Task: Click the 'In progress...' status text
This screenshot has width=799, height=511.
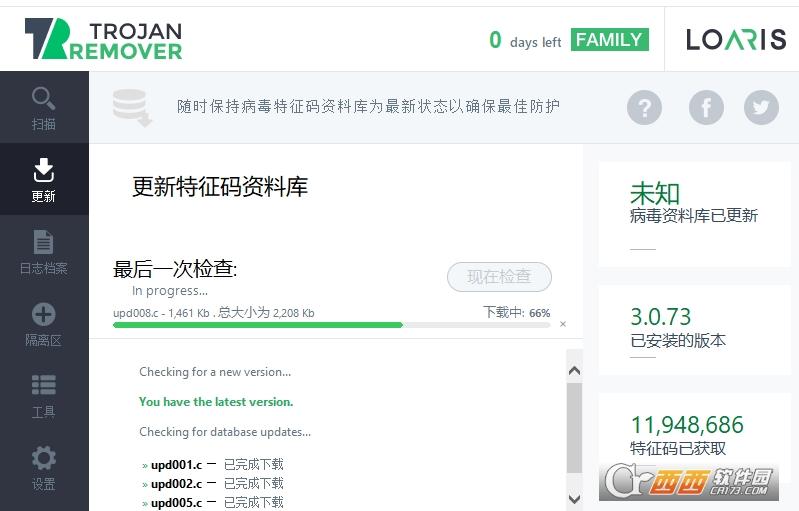Action: pyautogui.click(x=170, y=290)
